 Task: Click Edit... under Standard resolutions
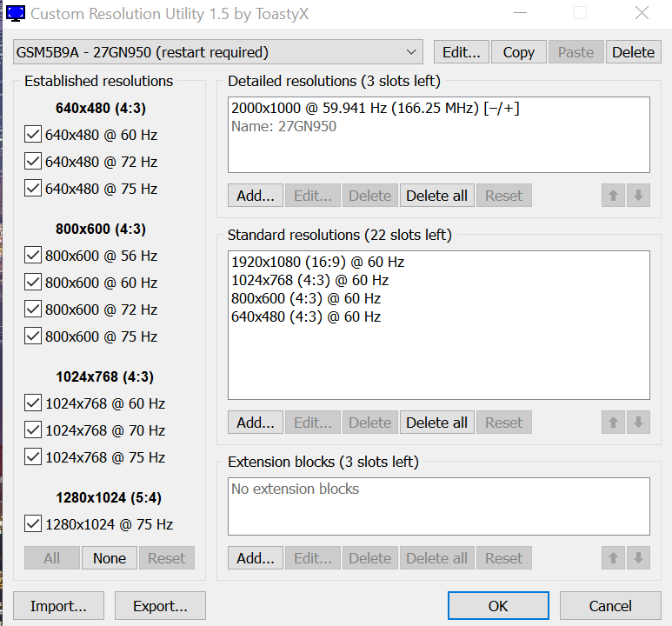point(313,423)
